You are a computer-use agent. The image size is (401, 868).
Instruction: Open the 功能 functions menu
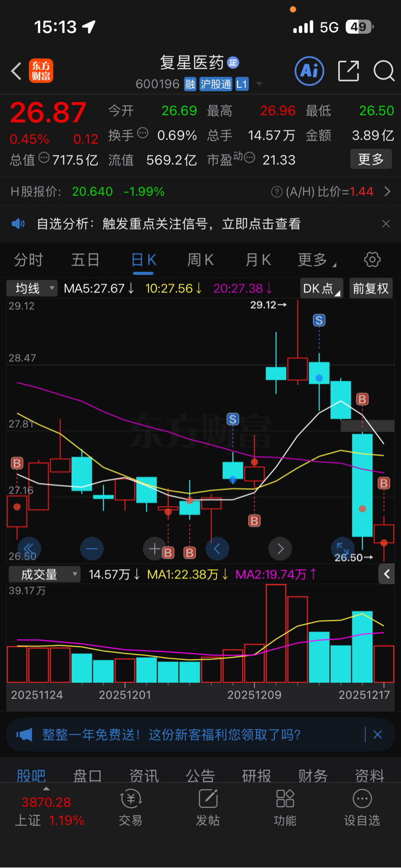tap(285, 808)
